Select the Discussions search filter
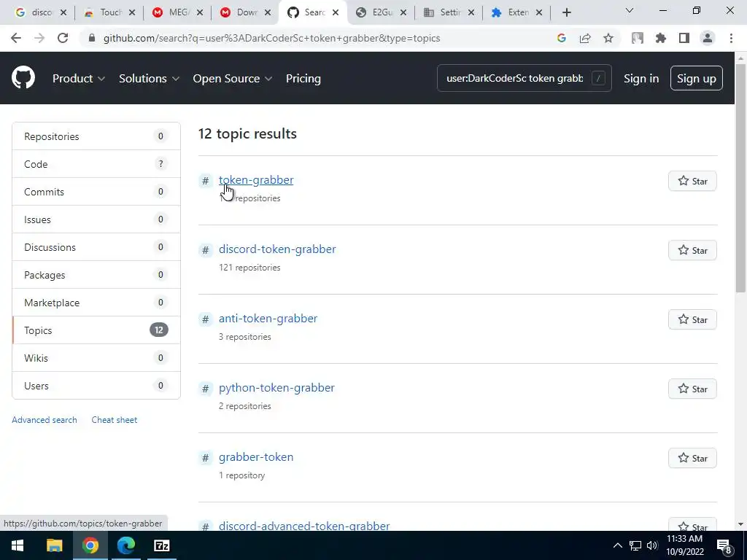Image resolution: width=747 pixels, height=560 pixels. coord(96,246)
